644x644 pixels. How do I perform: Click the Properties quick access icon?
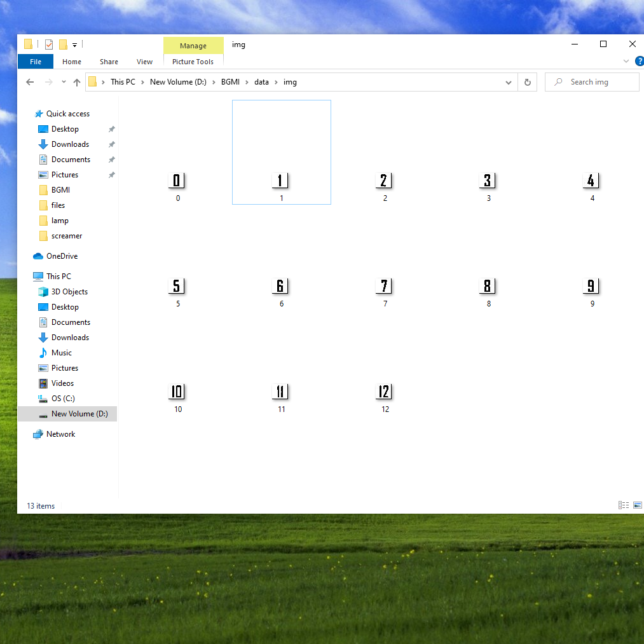pyautogui.click(x=49, y=45)
